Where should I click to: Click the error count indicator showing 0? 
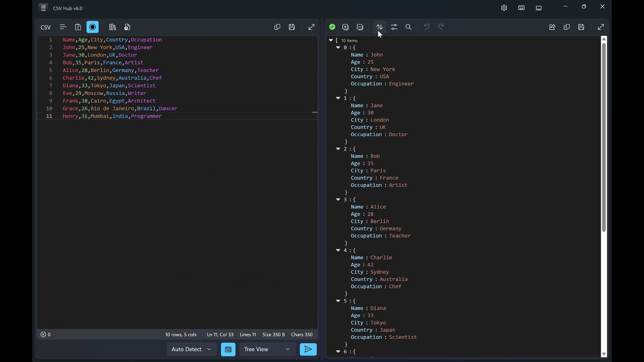[46, 335]
